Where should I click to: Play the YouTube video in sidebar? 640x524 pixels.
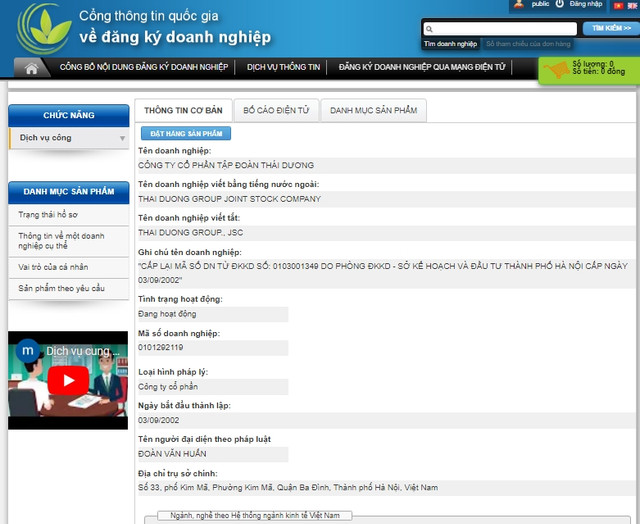click(x=68, y=380)
